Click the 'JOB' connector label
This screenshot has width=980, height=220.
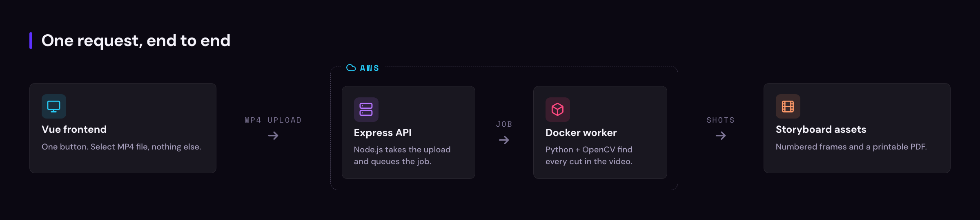tap(504, 124)
